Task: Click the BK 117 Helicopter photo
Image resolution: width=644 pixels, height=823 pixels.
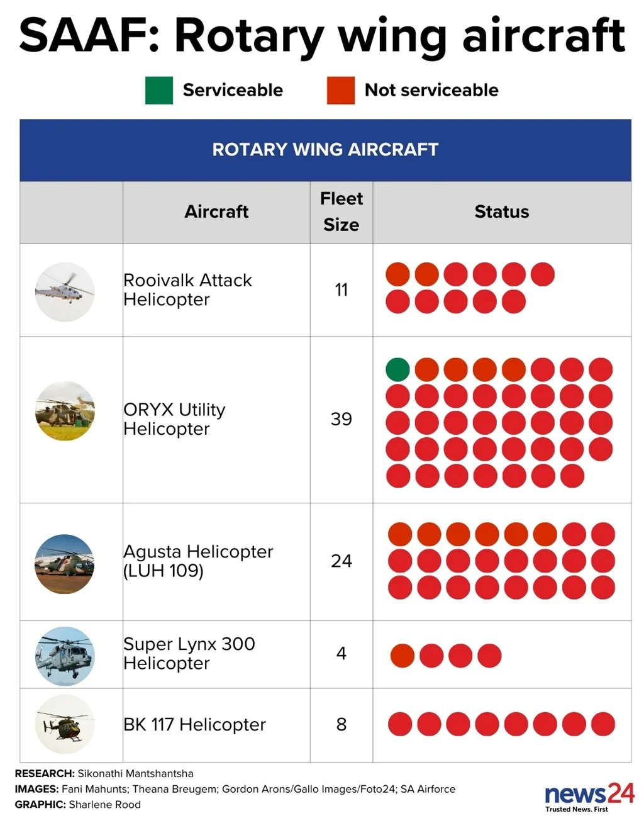Action: coord(65,724)
